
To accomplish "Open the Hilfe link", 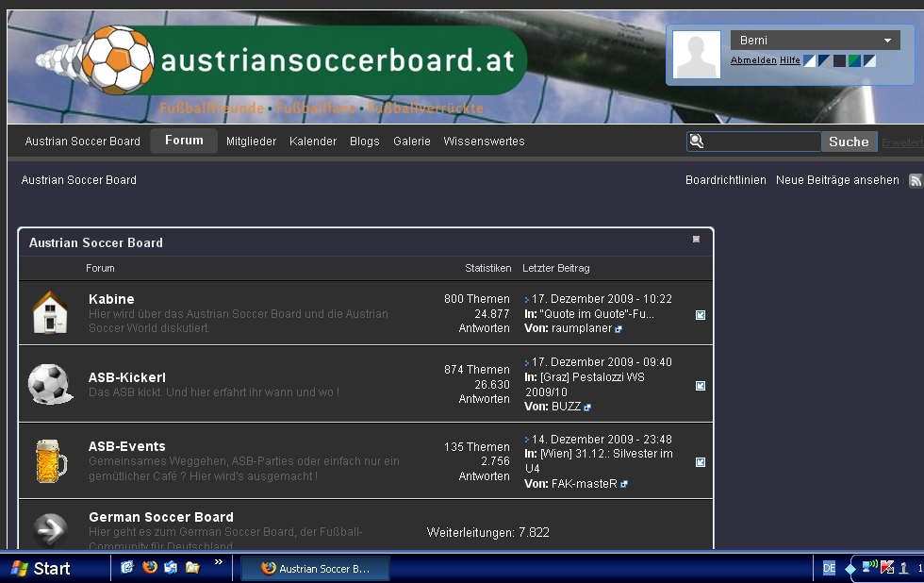I will click(790, 60).
